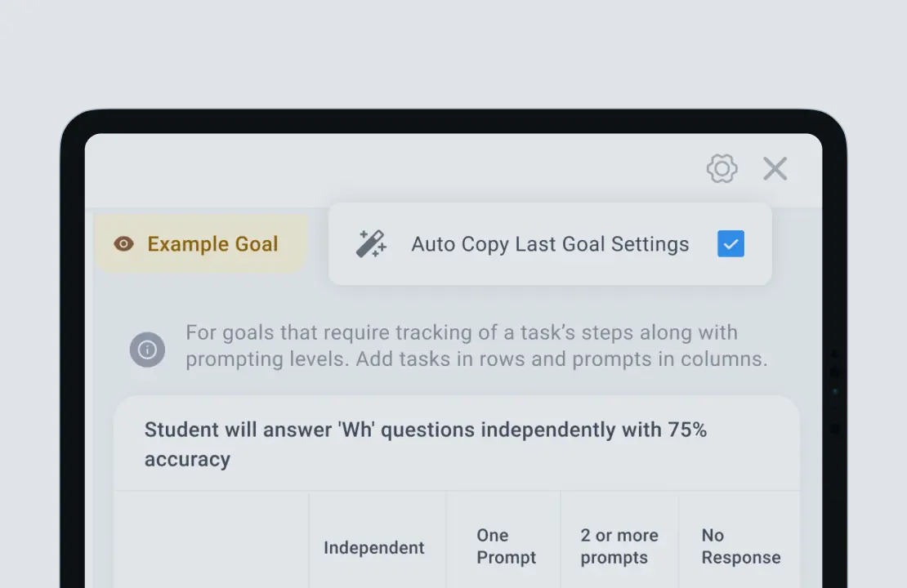Click the info circle icon
Screen dimensions: 907x588
147,350
